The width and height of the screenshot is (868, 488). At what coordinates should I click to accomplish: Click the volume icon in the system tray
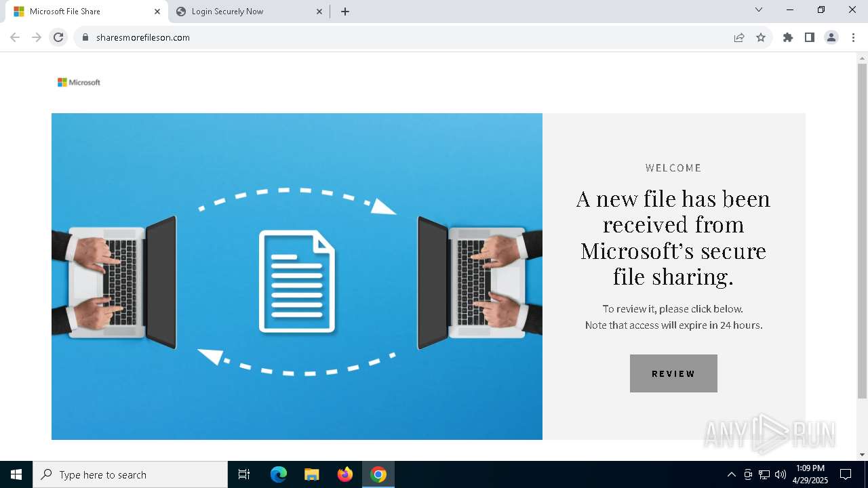coord(781,474)
